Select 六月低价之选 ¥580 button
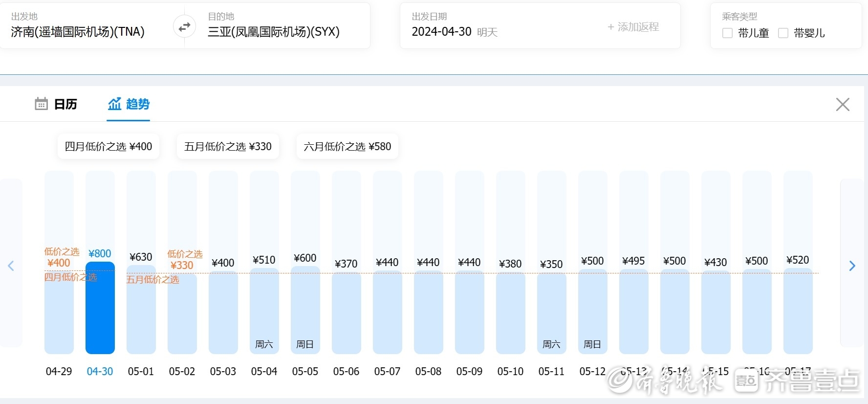 [347, 147]
